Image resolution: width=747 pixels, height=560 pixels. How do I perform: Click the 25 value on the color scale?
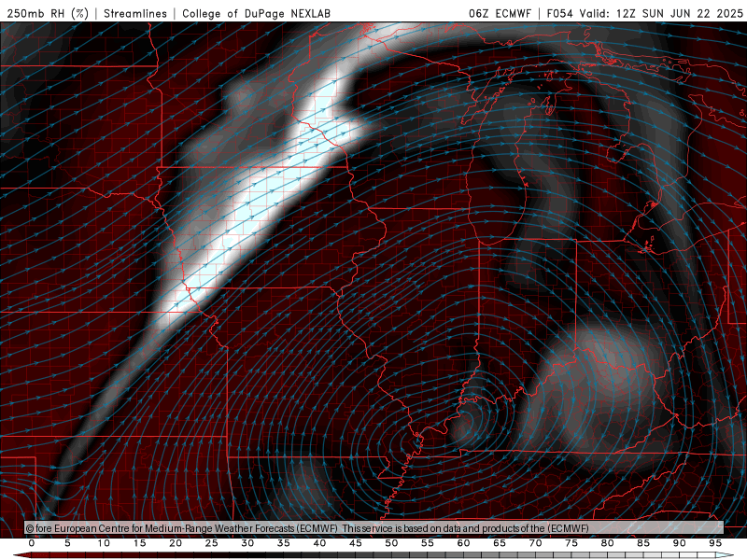tap(212, 543)
